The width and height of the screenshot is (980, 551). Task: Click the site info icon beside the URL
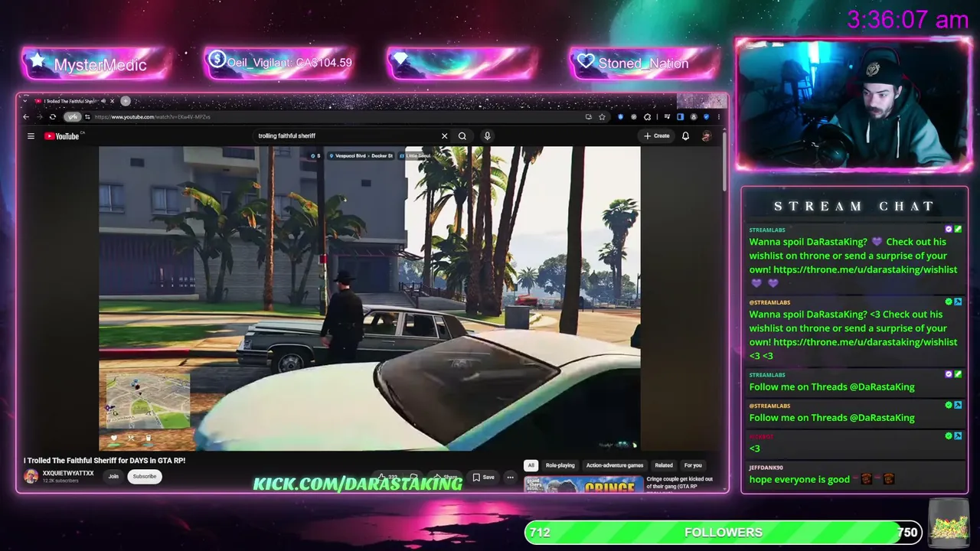[x=88, y=117]
